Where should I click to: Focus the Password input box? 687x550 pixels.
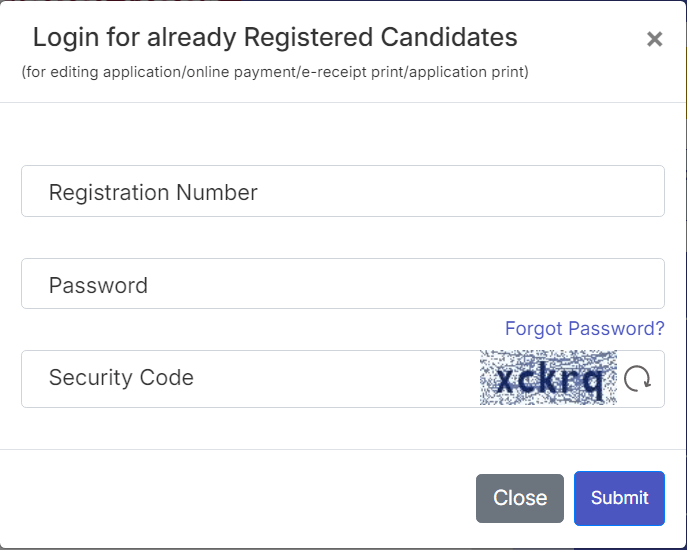coord(342,284)
